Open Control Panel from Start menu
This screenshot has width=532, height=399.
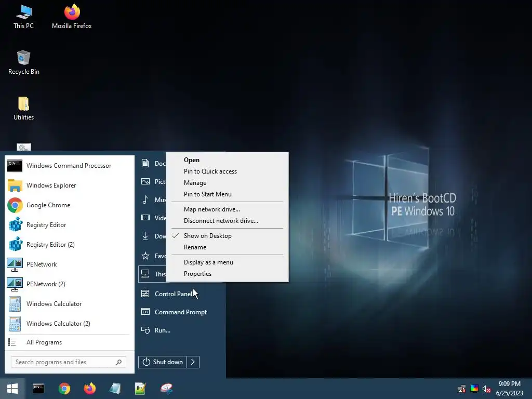pyautogui.click(x=181, y=294)
